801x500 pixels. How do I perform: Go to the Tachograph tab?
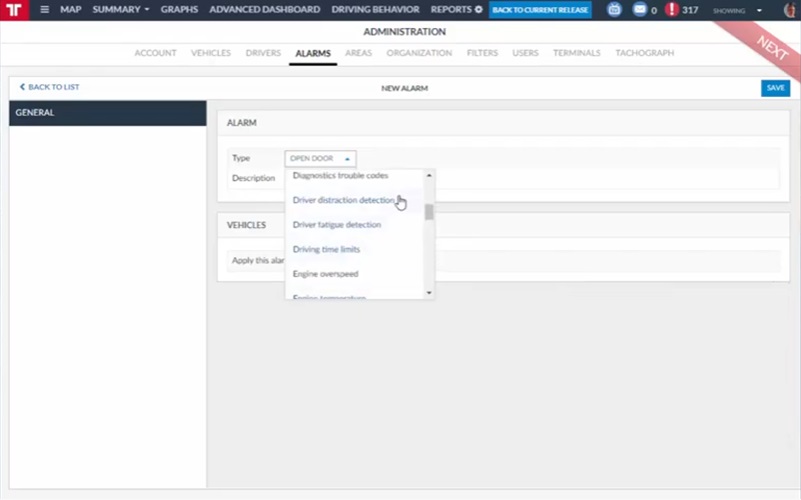(x=644, y=53)
